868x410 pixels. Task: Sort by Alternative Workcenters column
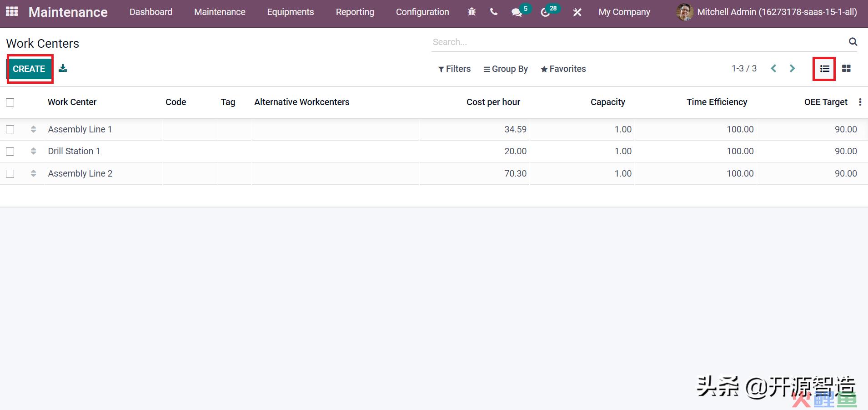(302, 102)
